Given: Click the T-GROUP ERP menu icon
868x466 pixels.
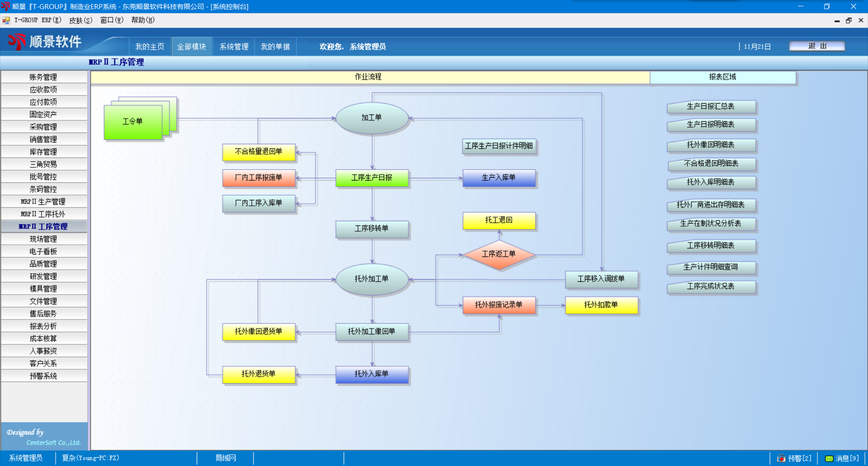Looking at the screenshot, I should tap(6, 20).
